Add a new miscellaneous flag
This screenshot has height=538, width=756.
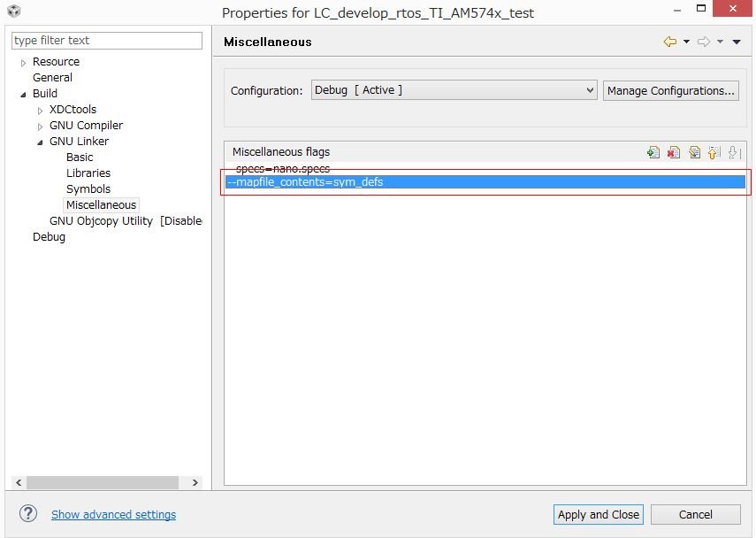pyautogui.click(x=653, y=152)
